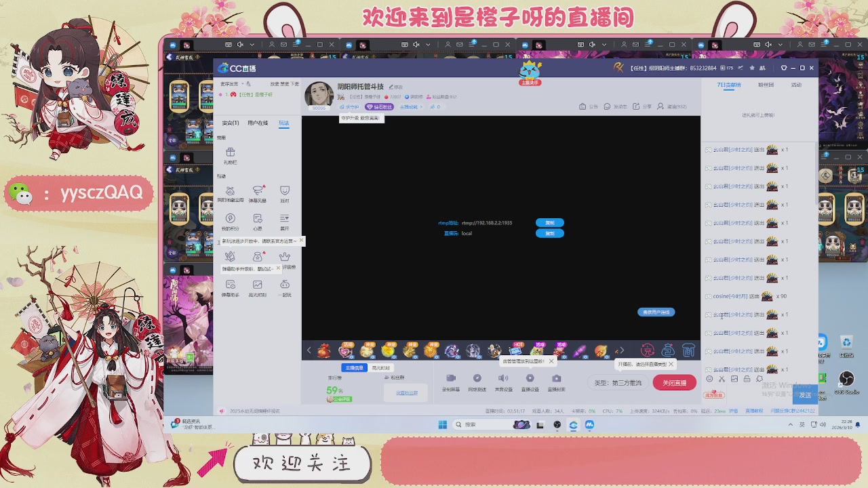Run the 网络测速 network speed test

click(477, 378)
